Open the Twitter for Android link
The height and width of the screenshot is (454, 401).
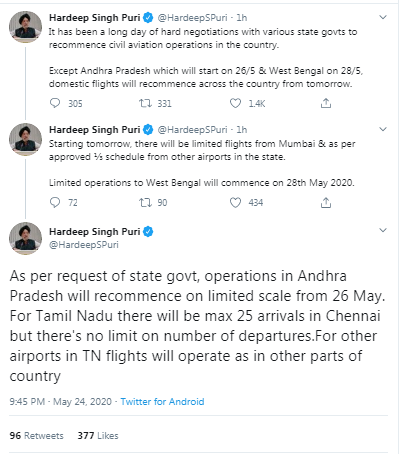coord(162,401)
